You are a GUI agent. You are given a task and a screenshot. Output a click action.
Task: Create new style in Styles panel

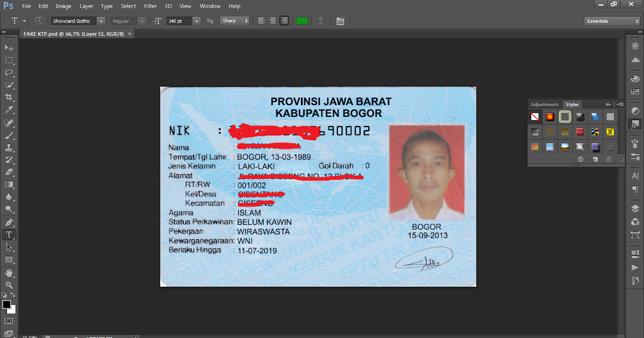click(x=595, y=159)
